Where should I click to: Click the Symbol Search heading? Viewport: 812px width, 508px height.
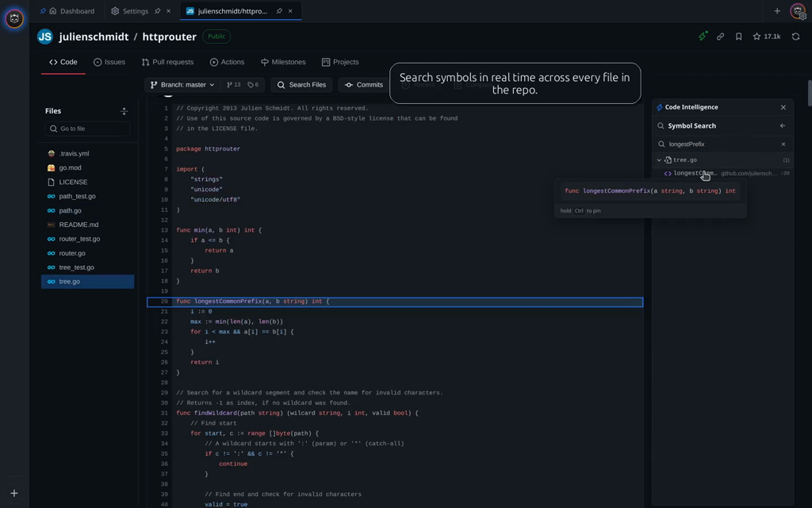click(x=691, y=125)
